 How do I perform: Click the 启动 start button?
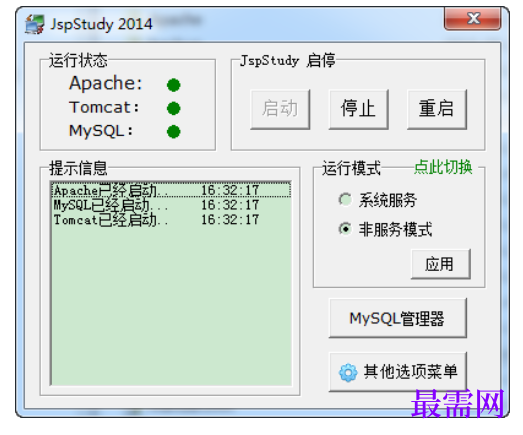[280, 109]
